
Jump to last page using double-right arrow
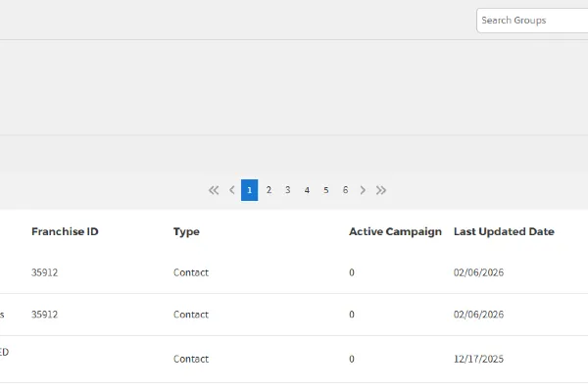pyautogui.click(x=381, y=190)
